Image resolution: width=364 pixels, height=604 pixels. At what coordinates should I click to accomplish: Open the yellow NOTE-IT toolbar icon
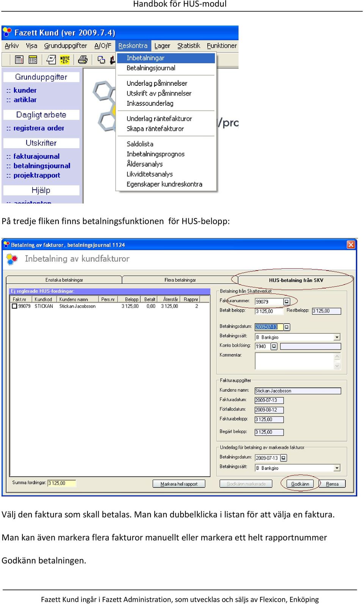65,60
